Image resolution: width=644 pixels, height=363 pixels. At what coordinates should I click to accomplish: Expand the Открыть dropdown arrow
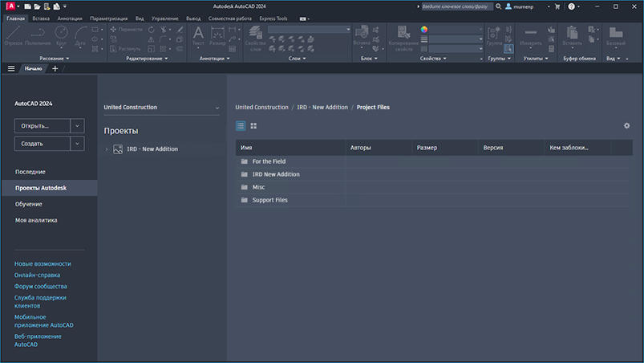click(x=77, y=126)
